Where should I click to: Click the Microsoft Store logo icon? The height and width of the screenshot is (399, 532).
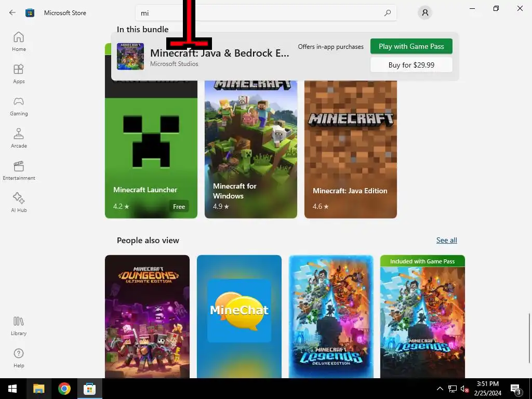(30, 13)
